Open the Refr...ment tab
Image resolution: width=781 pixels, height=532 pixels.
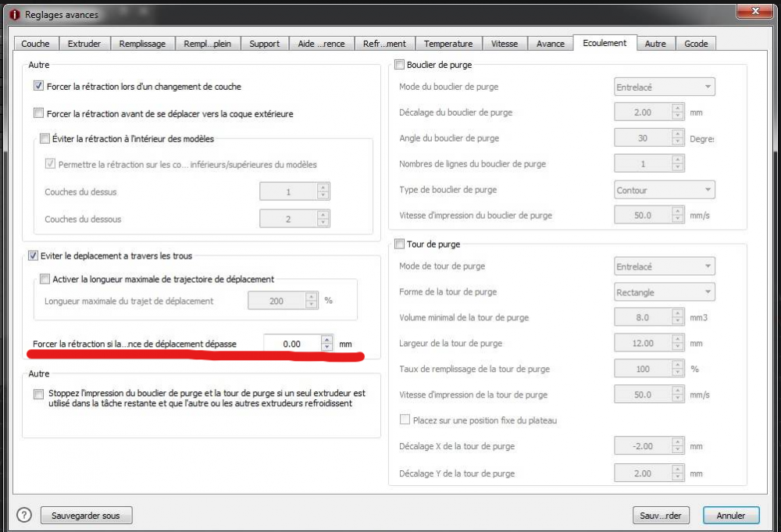tap(384, 43)
